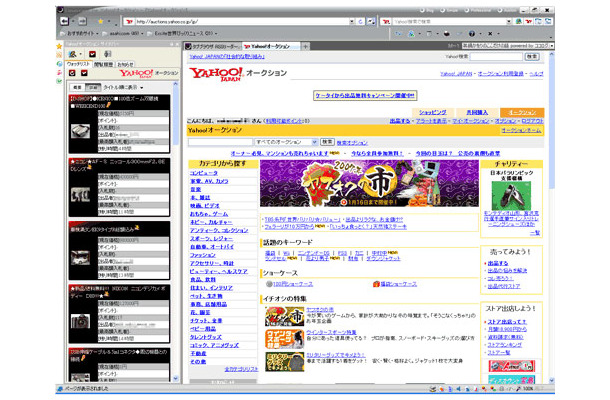610x400 pixels.
Task: Open the 共同購入 page tab
Action: pos(477,112)
